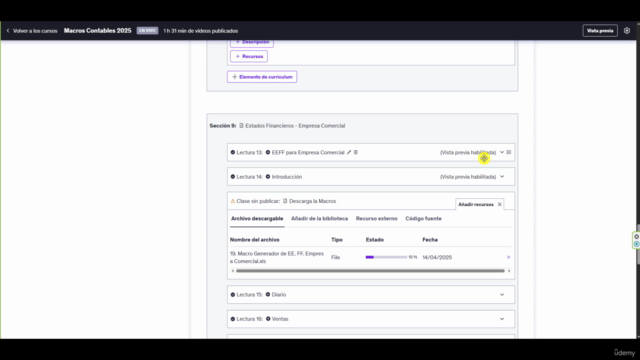Switch to Recurso externo tab
640x360 pixels.
[x=376, y=219]
